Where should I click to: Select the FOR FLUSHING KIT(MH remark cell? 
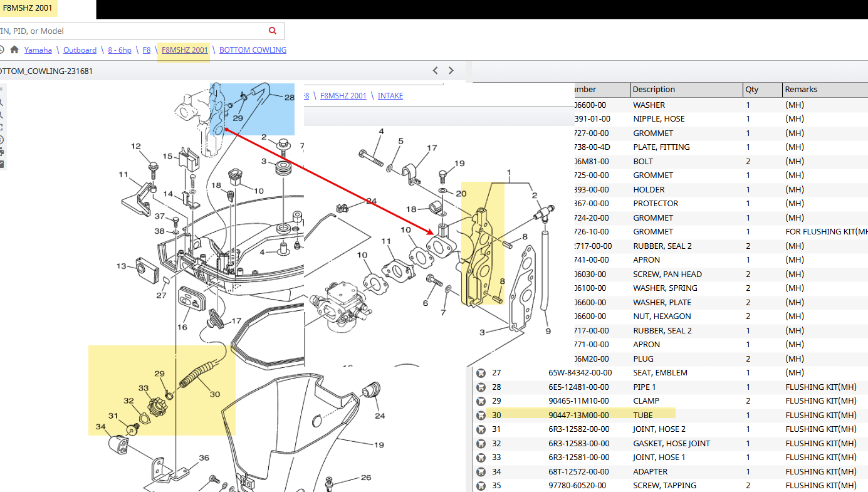(x=826, y=231)
